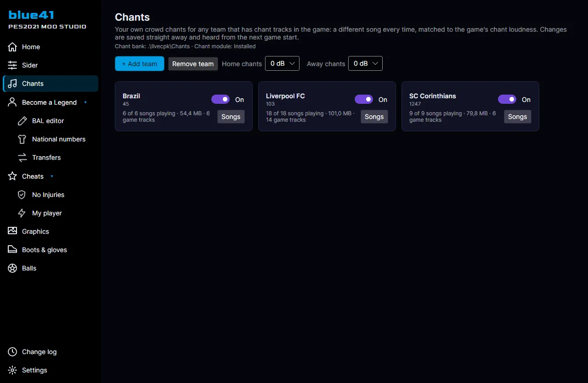The height and width of the screenshot is (383, 588).
Task: Navigate to Boots & gloves
Action: click(51, 250)
